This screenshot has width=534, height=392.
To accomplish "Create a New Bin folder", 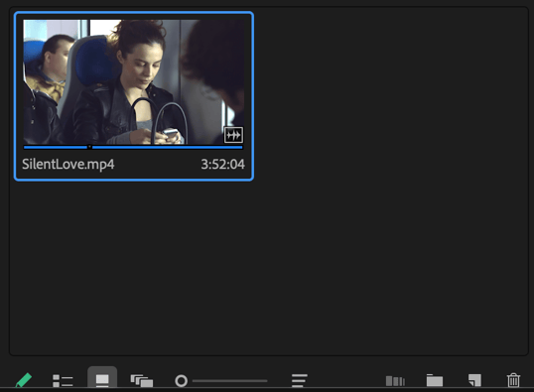I will pyautogui.click(x=435, y=380).
